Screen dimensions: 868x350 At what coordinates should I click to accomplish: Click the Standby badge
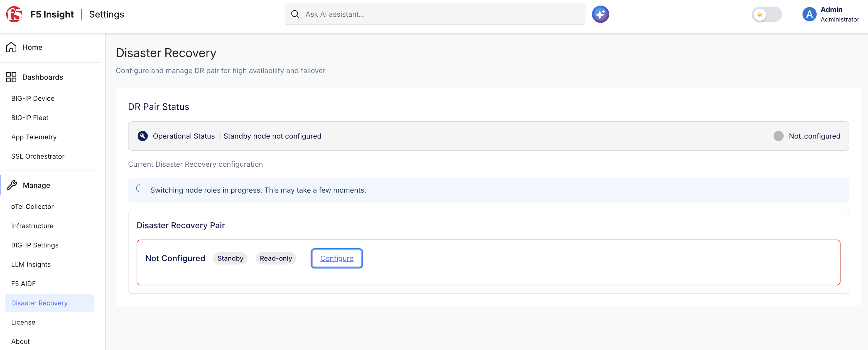[230, 258]
